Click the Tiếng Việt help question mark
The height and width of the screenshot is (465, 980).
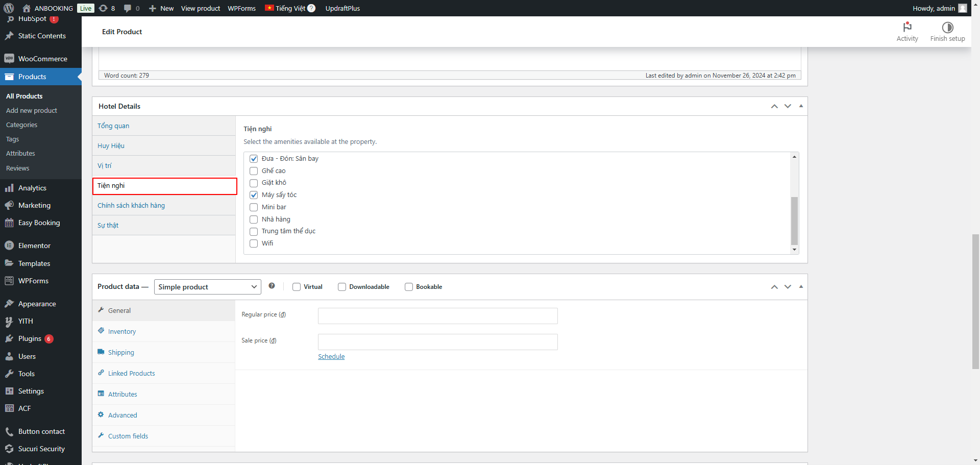(x=311, y=8)
